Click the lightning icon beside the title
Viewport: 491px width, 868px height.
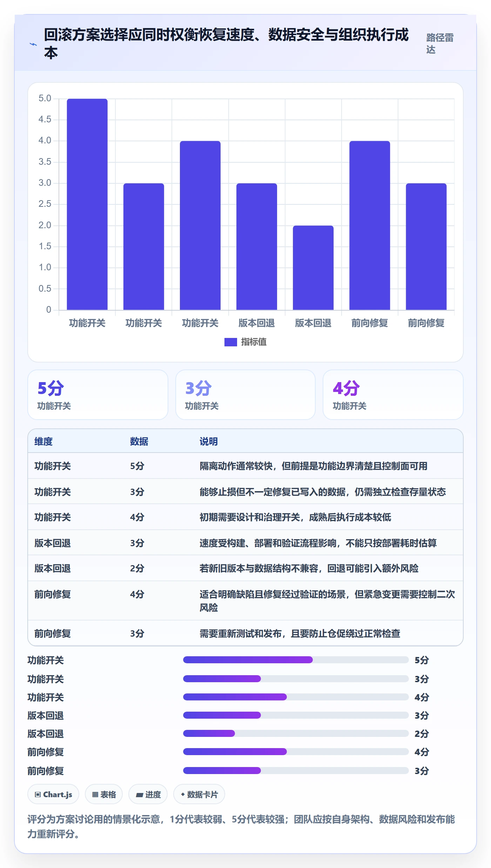pos(33,44)
